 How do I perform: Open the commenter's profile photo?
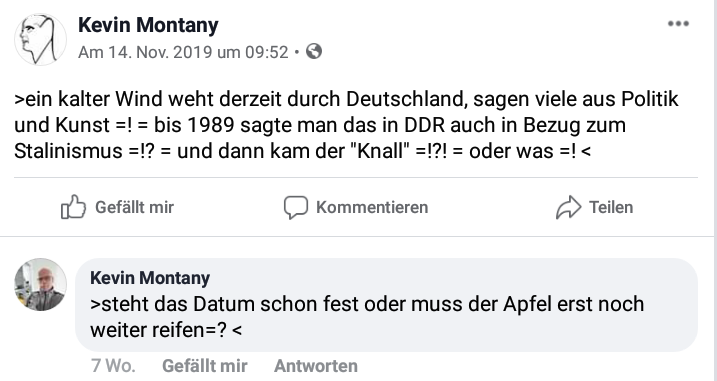pyautogui.click(x=40, y=284)
